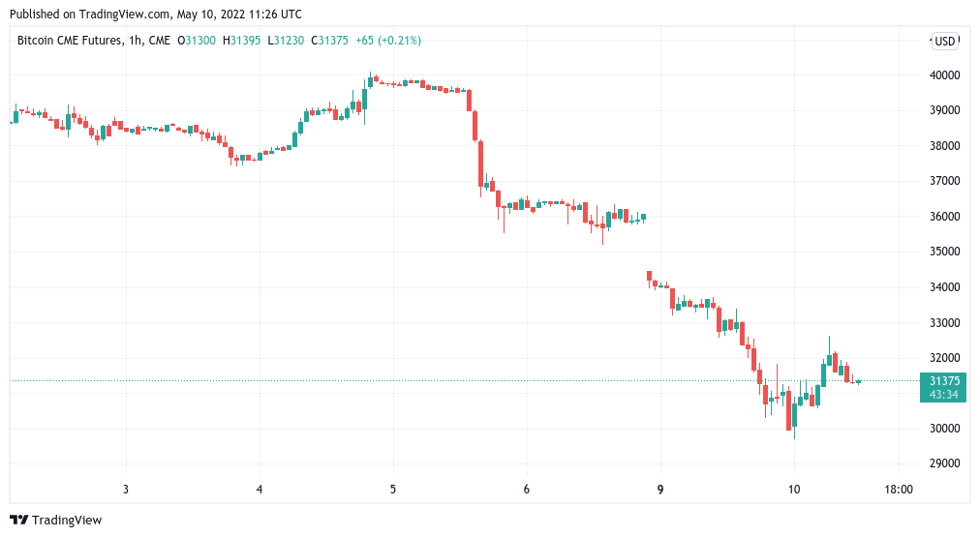Click the Bitcoin CME Futures symbol title

tap(70, 41)
